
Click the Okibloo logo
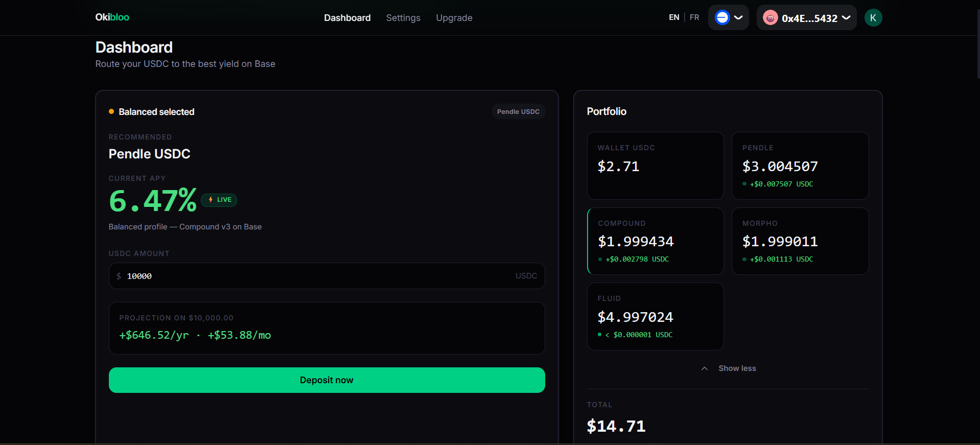pos(112,17)
